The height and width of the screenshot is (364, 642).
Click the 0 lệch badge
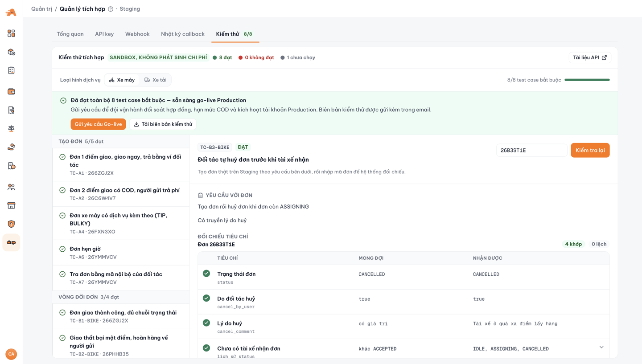coord(599,244)
